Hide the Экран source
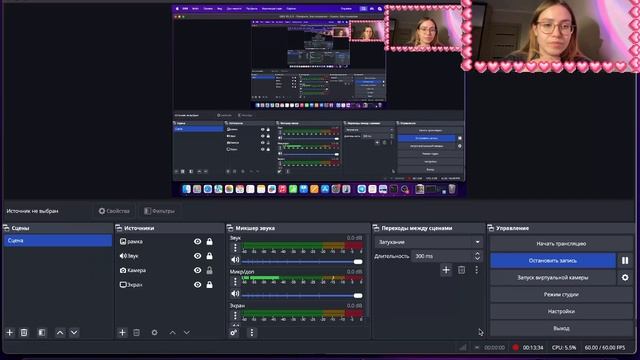640x360 pixels. (x=198, y=285)
